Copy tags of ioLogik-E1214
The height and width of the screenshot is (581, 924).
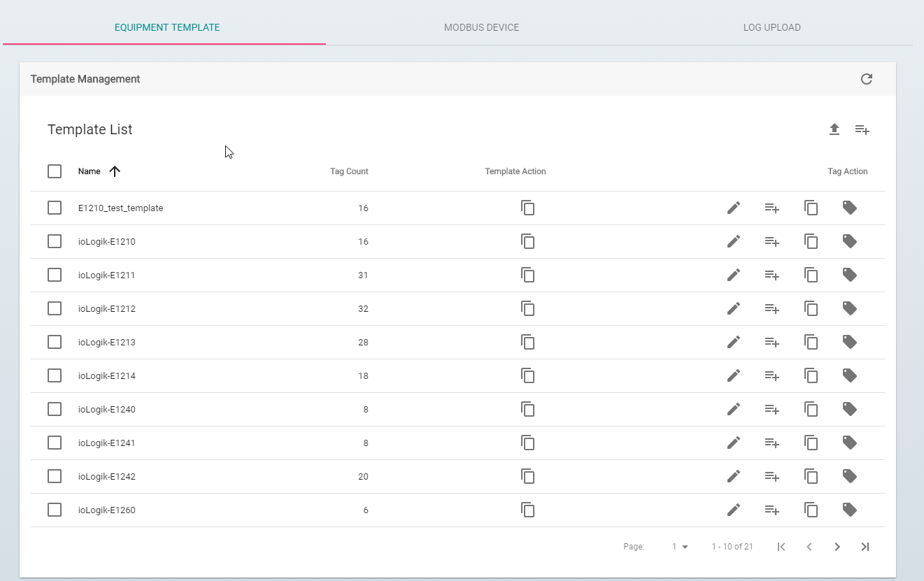tap(811, 375)
